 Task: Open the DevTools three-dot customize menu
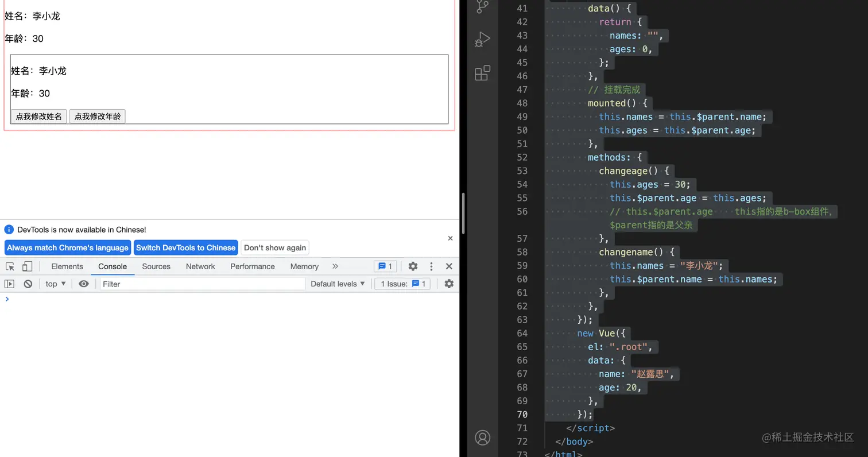pos(431,266)
